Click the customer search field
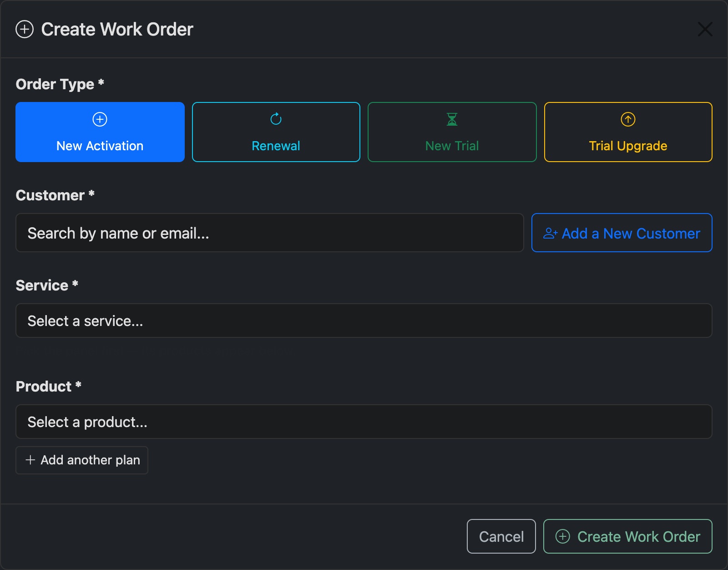 pos(270,233)
